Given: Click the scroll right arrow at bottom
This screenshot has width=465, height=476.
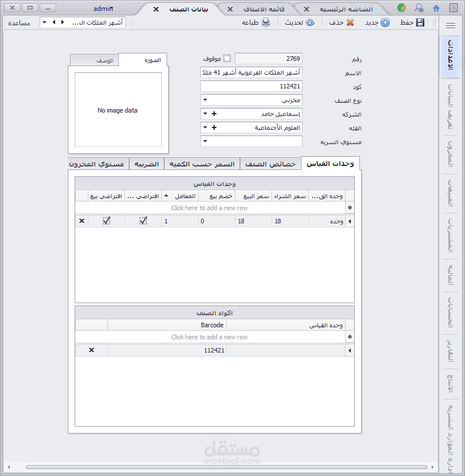Looking at the screenshot, I should (x=433, y=467).
